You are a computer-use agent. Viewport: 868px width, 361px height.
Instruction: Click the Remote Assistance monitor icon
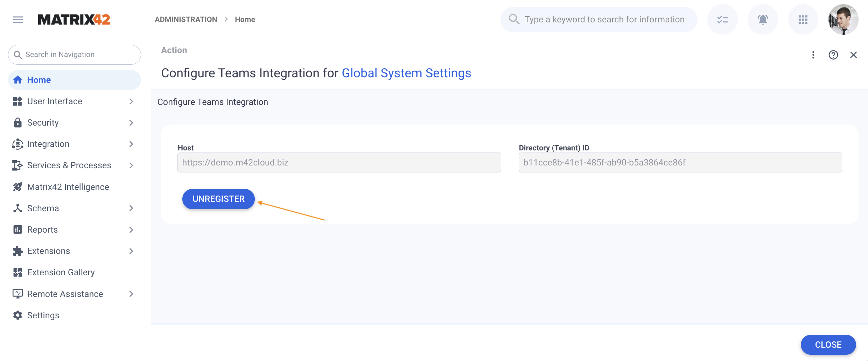coord(18,294)
